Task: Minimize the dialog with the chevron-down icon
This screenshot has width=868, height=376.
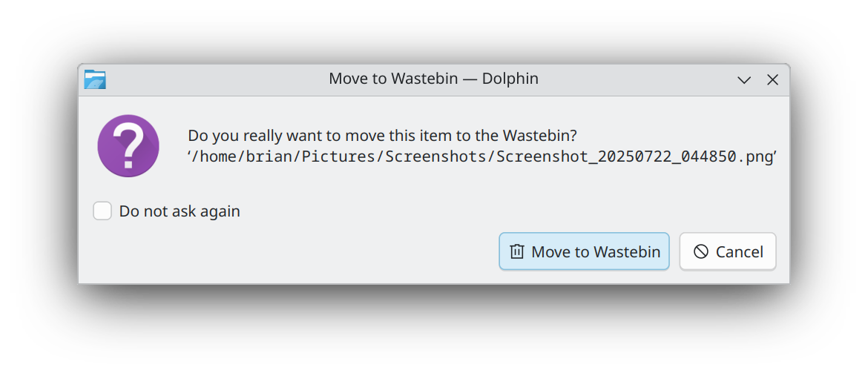Action: pos(744,79)
